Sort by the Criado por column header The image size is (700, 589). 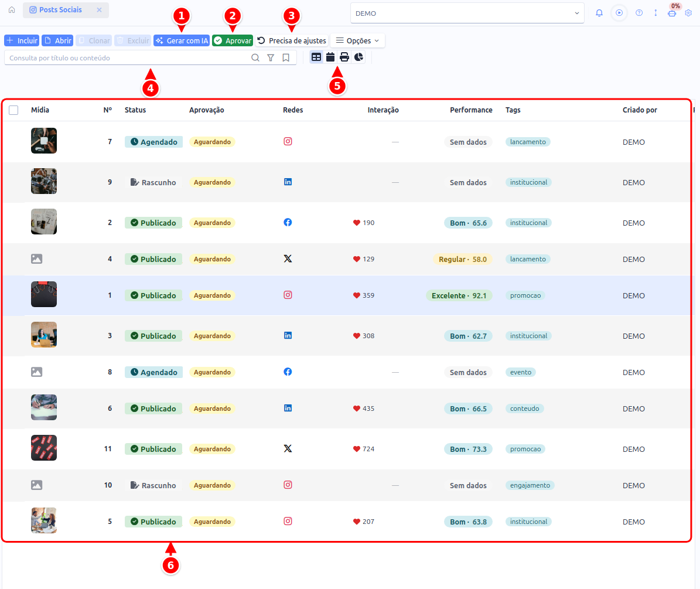pos(640,110)
